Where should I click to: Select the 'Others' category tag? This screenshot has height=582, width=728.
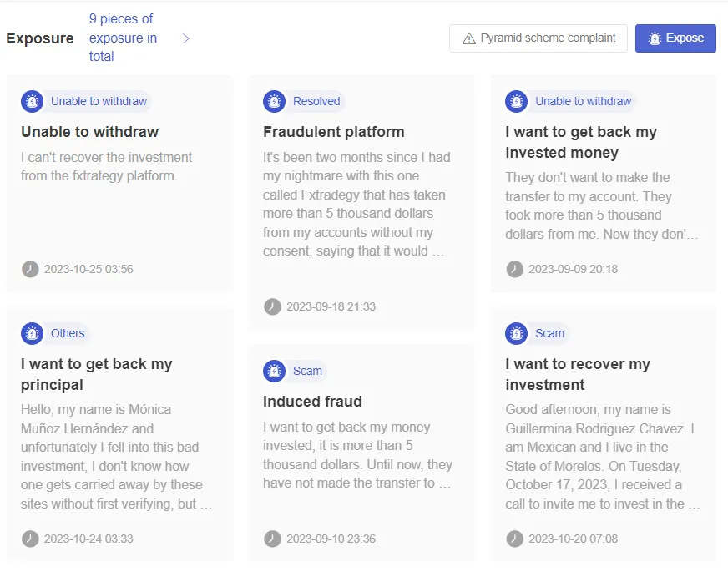click(x=68, y=333)
